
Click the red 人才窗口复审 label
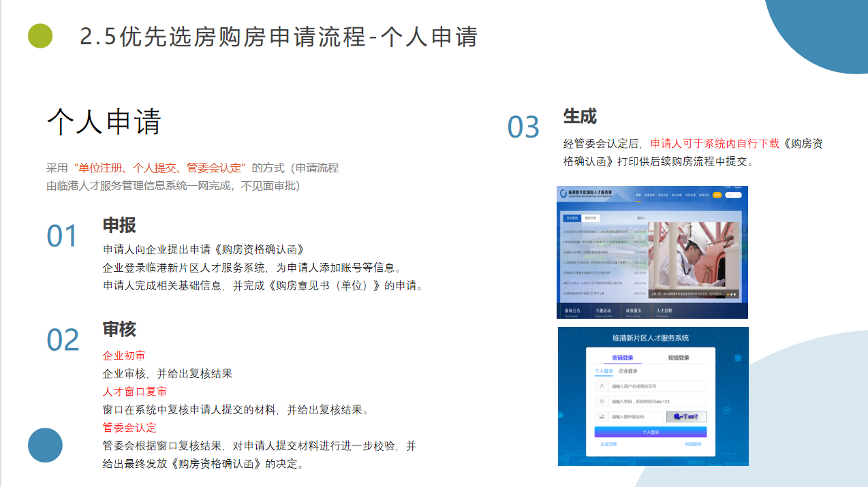click(x=135, y=392)
